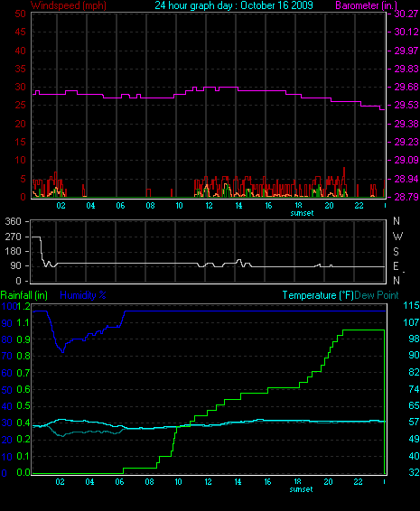Click the 57 temperature axis value
This screenshot has width=420, height=511.
pos(414,423)
